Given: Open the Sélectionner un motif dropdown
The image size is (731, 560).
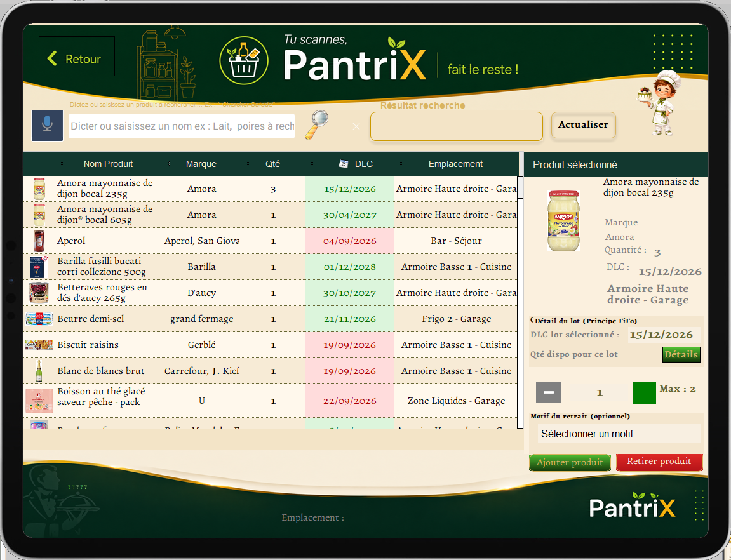Looking at the screenshot, I should coord(619,434).
